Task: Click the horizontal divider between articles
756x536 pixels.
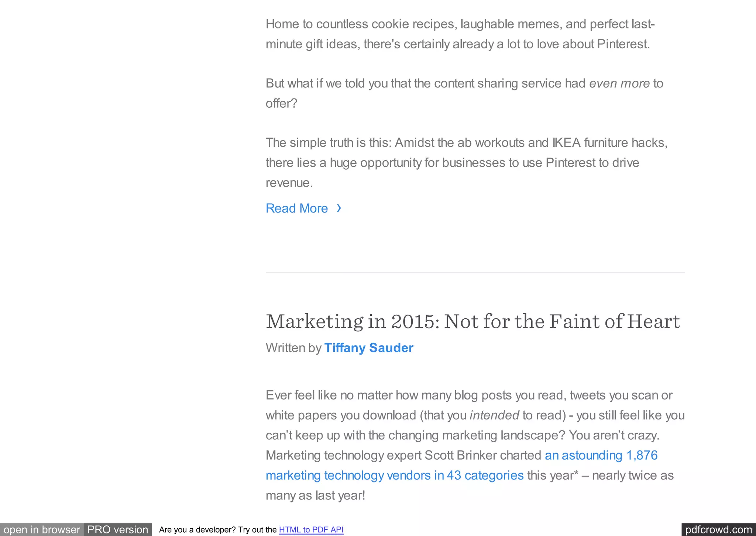Action: click(475, 272)
